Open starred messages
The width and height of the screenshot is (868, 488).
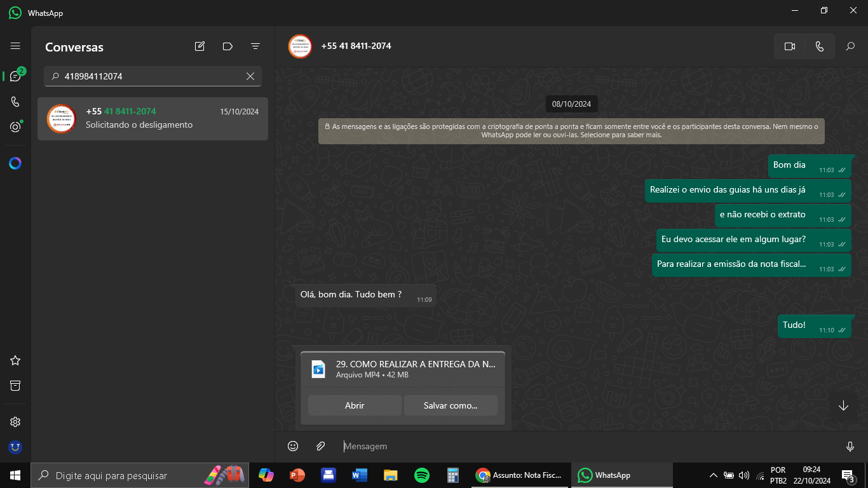15,360
